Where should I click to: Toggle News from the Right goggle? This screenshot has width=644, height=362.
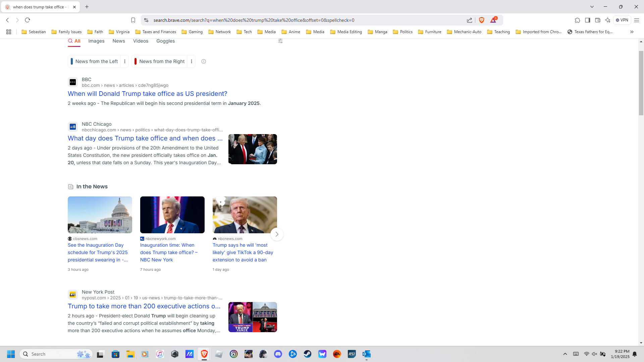(159, 61)
